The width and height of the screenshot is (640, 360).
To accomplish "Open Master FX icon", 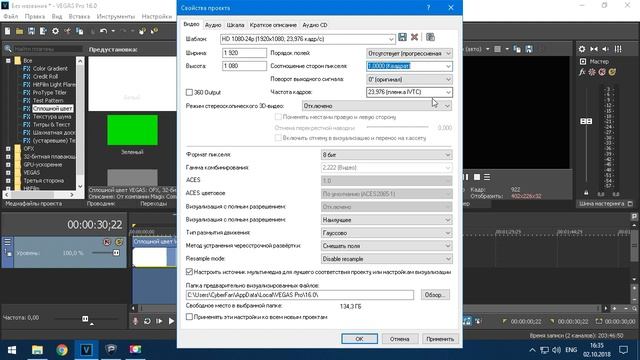I will (x=582, y=72).
